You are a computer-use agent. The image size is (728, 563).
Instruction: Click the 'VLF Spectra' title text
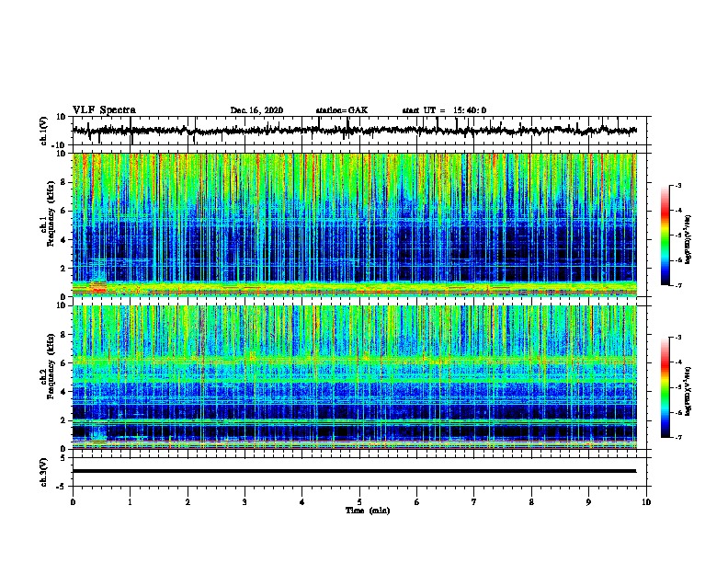(x=104, y=110)
